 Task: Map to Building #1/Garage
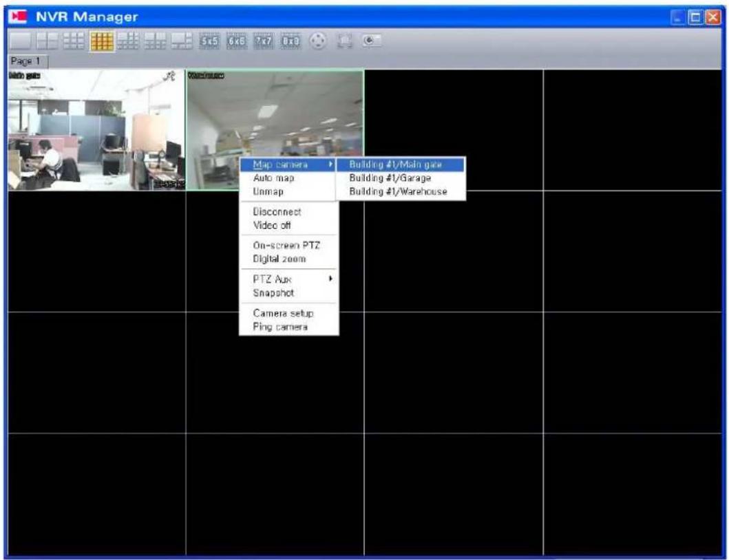click(x=401, y=178)
